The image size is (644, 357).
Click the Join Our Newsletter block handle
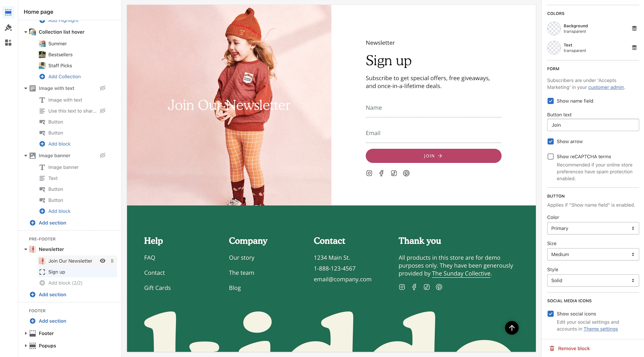[112, 261]
